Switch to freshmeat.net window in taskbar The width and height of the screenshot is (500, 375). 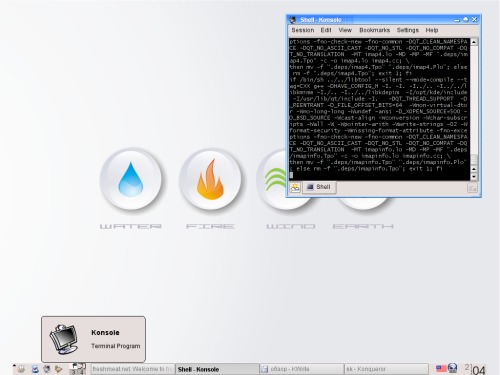click(x=133, y=369)
